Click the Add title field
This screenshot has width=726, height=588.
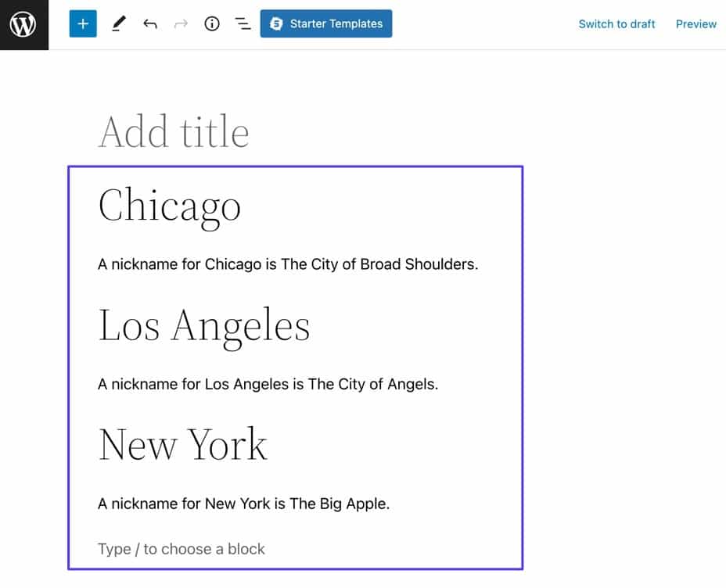[174, 131]
